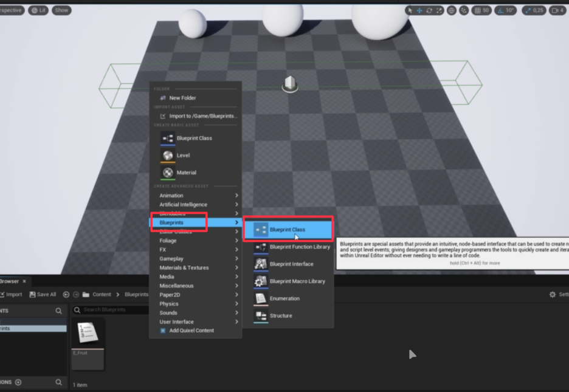This screenshot has height=392, width=569.
Task: Select the highlighted Blueprints folder row
Action: click(x=33, y=329)
